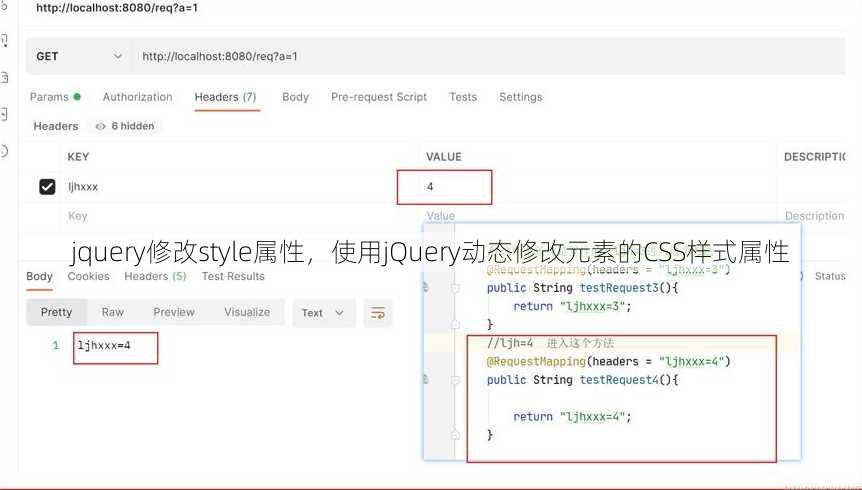
Task: Select the Pretty view button
Action: click(x=57, y=312)
